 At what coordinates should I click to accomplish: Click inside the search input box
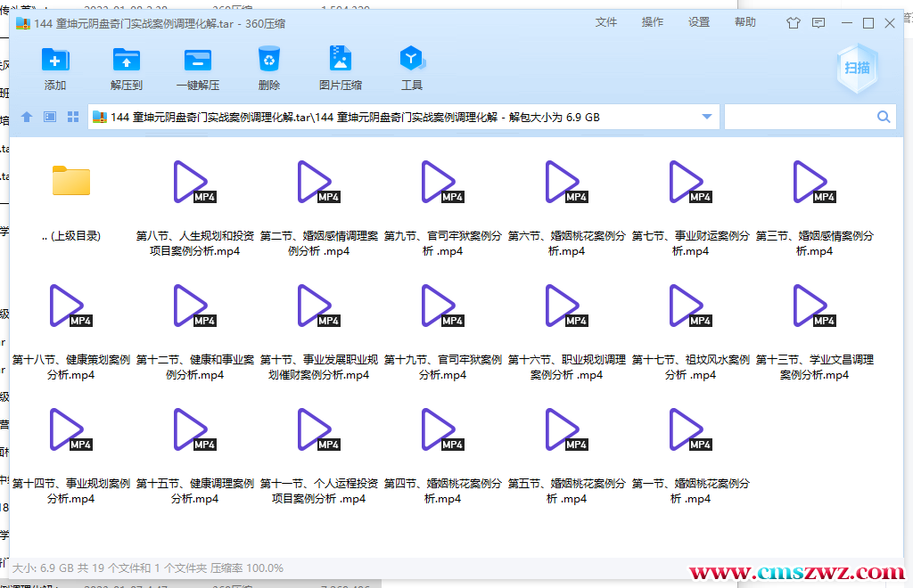tap(802, 117)
